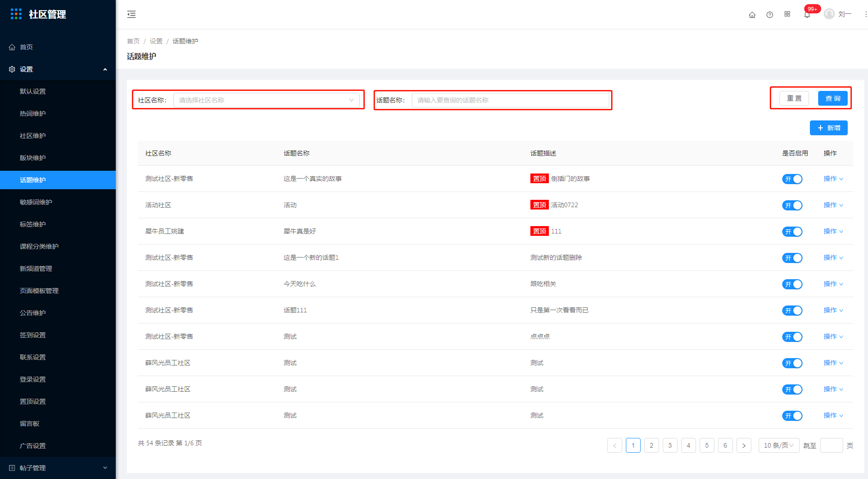The height and width of the screenshot is (479, 868).
Task: Open help via the question mark icon
Action: (x=770, y=15)
